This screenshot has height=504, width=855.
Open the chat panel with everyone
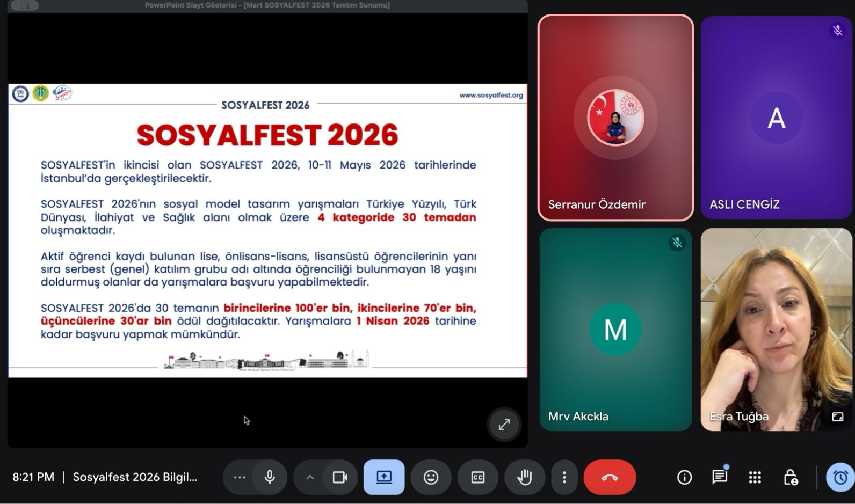coord(719,477)
